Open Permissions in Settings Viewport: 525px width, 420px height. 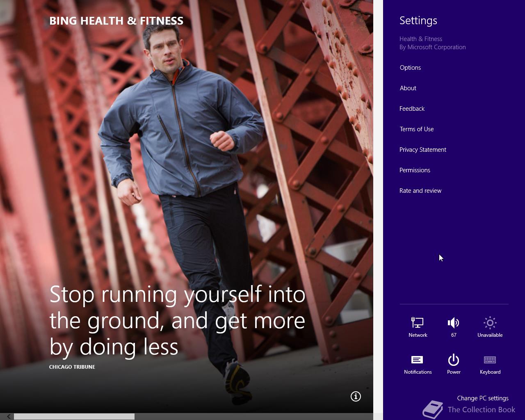tap(415, 170)
